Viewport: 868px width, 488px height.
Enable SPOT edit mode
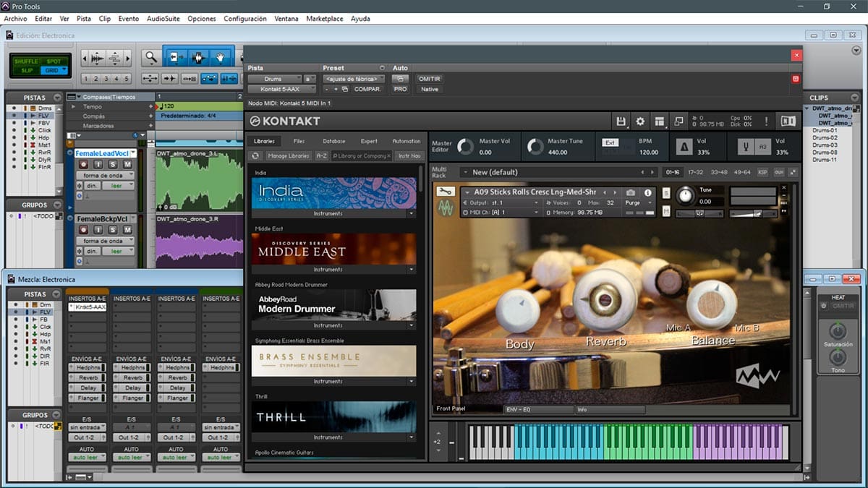point(54,61)
